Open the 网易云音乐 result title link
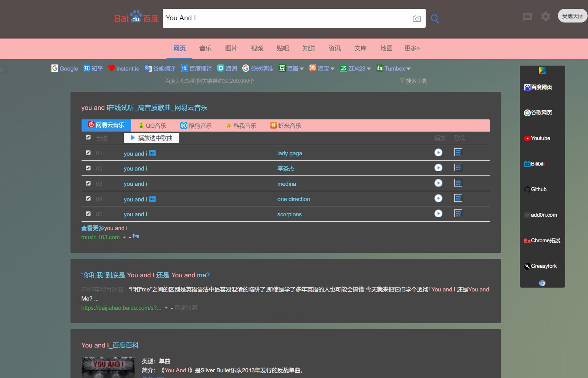588x378 pixels. 144,108
